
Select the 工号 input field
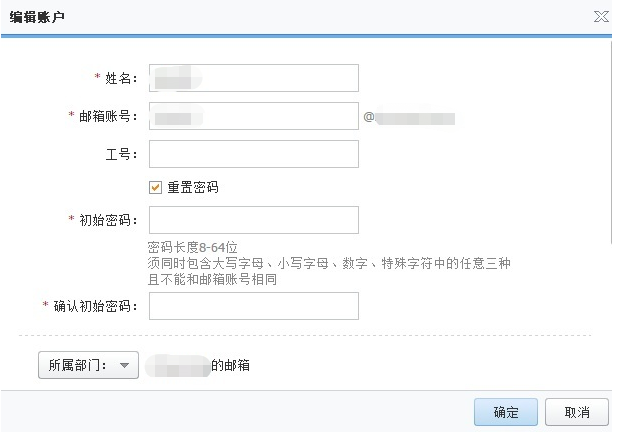pyautogui.click(x=253, y=154)
